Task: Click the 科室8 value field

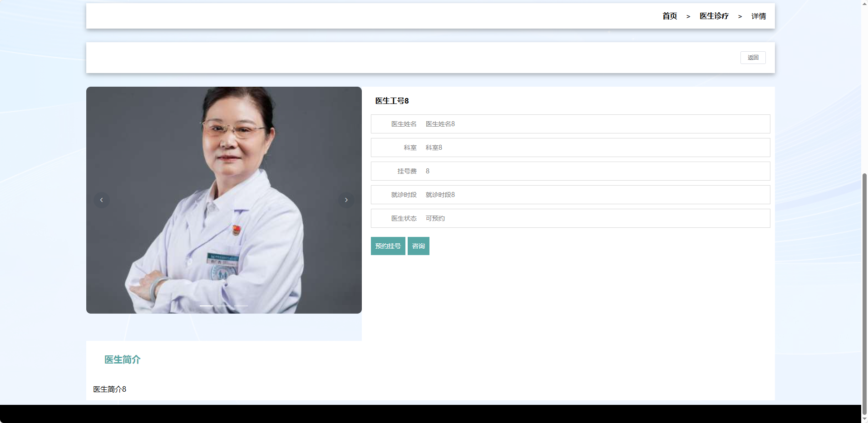Action: pyautogui.click(x=434, y=148)
